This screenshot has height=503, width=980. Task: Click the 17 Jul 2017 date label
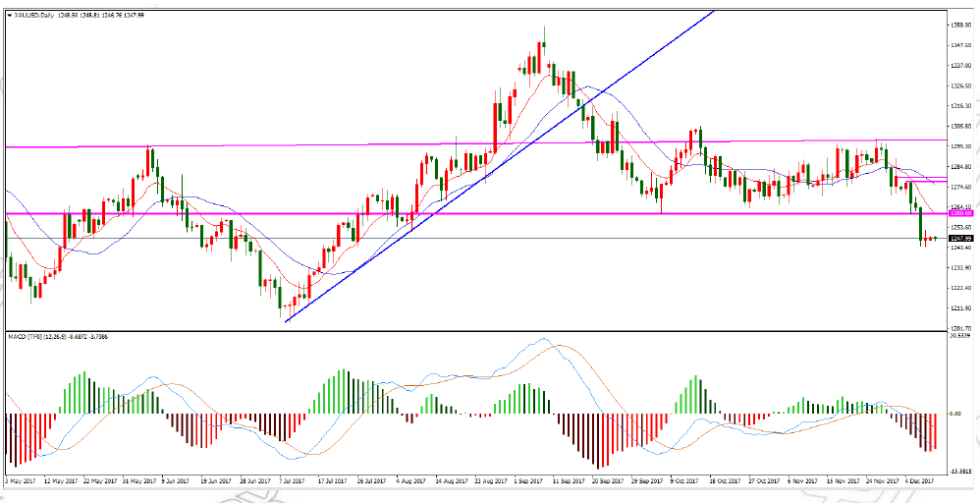click(x=333, y=481)
